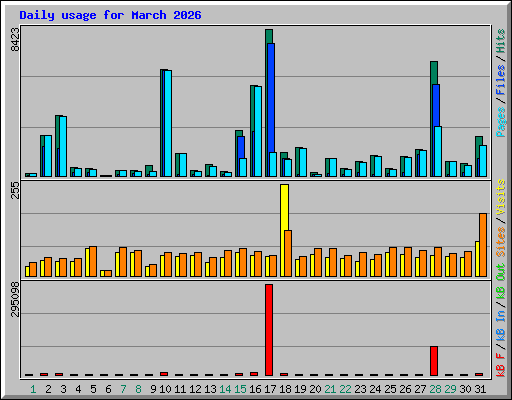
Task: Select the cyan pages bar for day 3
Action: [x=63, y=146]
